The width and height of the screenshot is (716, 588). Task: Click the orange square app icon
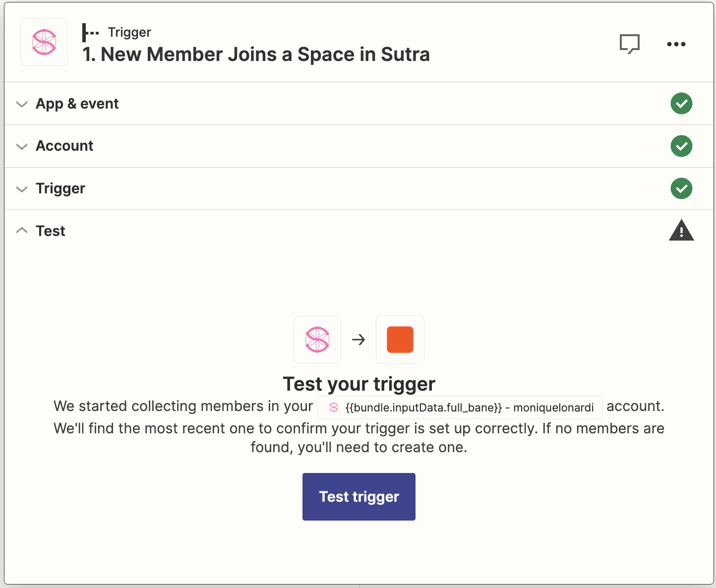tap(400, 340)
